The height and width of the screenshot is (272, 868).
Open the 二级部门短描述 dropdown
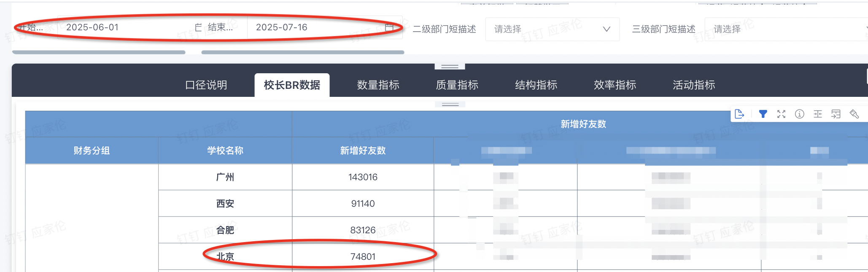click(x=553, y=29)
